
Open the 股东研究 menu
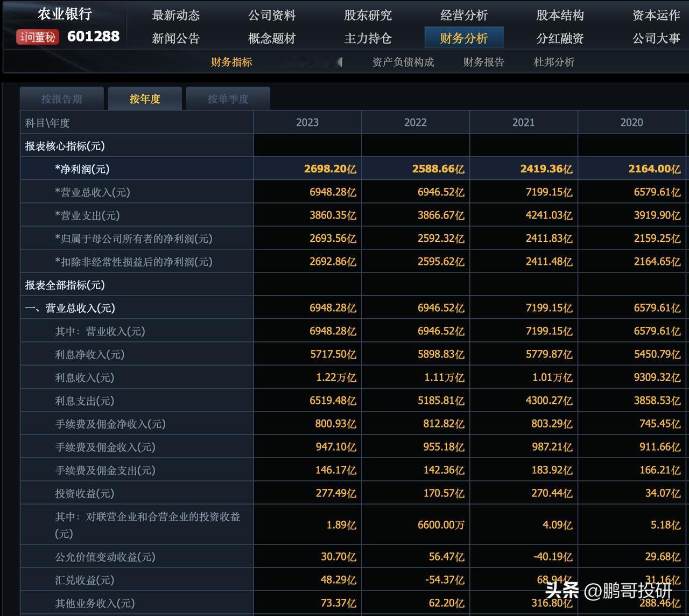pyautogui.click(x=368, y=15)
